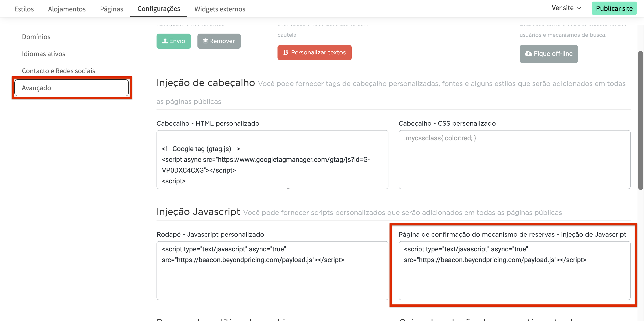
Task: Open the Widgets externos tab
Action: tap(220, 9)
